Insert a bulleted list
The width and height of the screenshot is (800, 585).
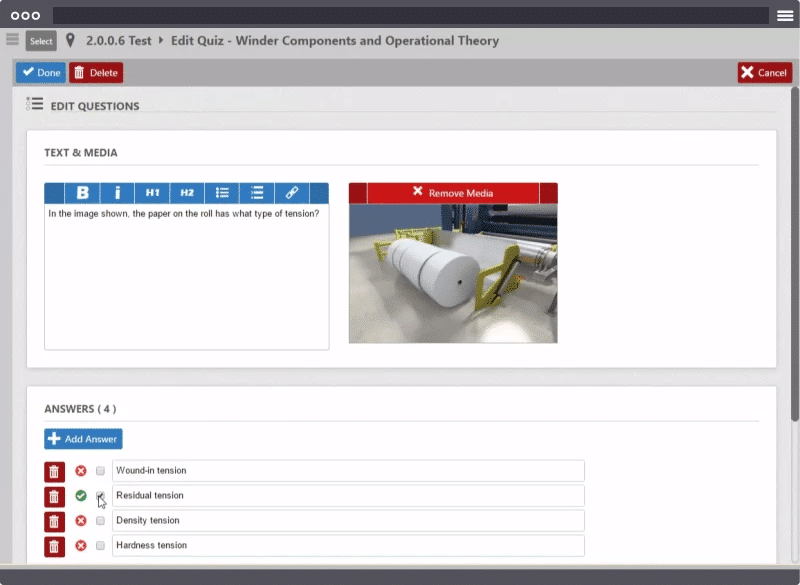pos(222,193)
